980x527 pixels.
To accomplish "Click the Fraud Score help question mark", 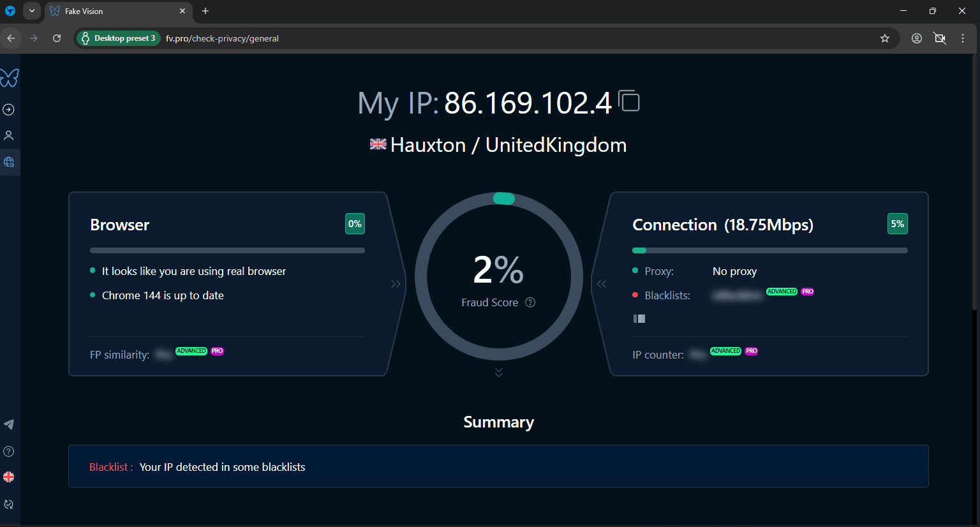I will (x=530, y=302).
